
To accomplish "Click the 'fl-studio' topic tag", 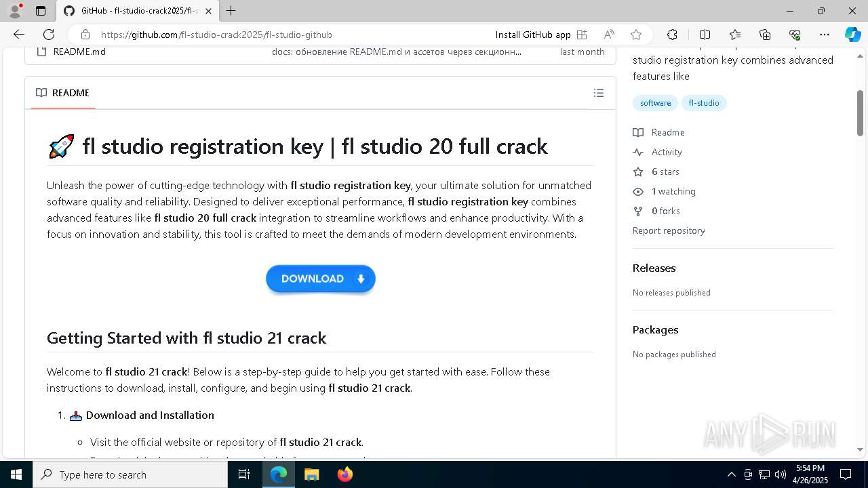I will [704, 103].
